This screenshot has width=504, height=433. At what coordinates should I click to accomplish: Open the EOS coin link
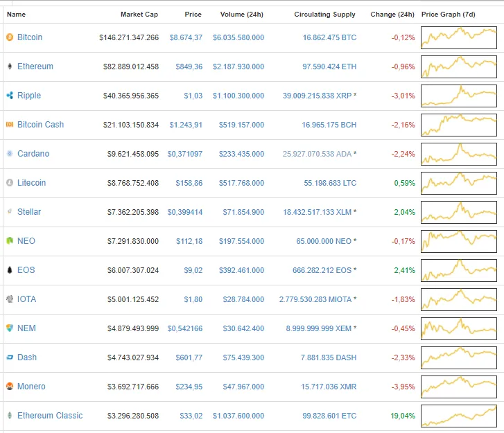pyautogui.click(x=26, y=270)
